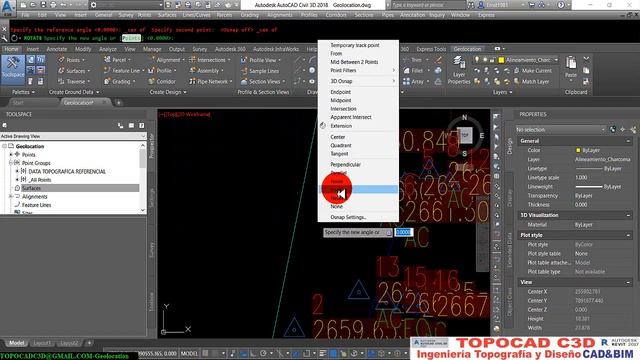Click the Section Views ribbon tool

pos(262,82)
